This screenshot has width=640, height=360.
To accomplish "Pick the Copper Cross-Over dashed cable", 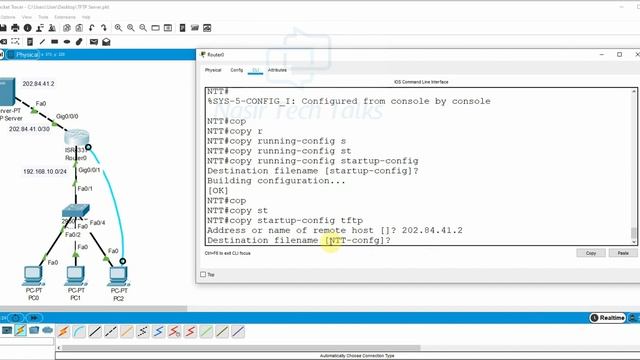I will pyautogui.click(x=111, y=331).
